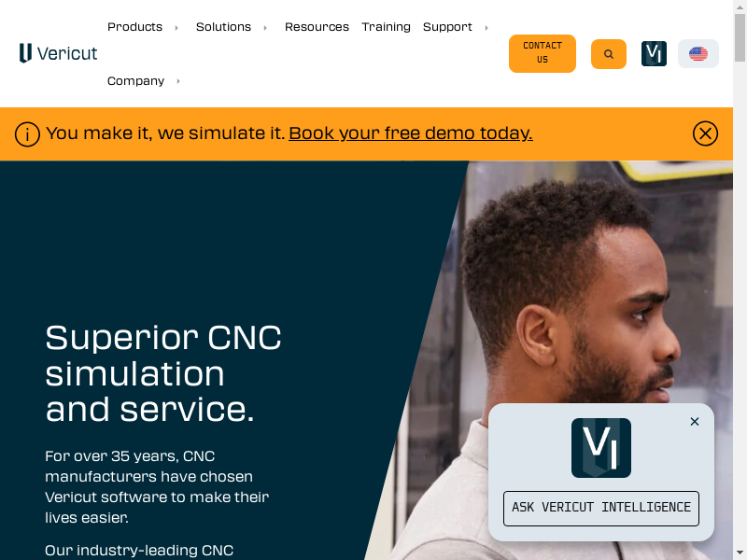Click the Vericut logo in header
Image resolution: width=747 pixels, height=560 pixels.
tap(58, 53)
